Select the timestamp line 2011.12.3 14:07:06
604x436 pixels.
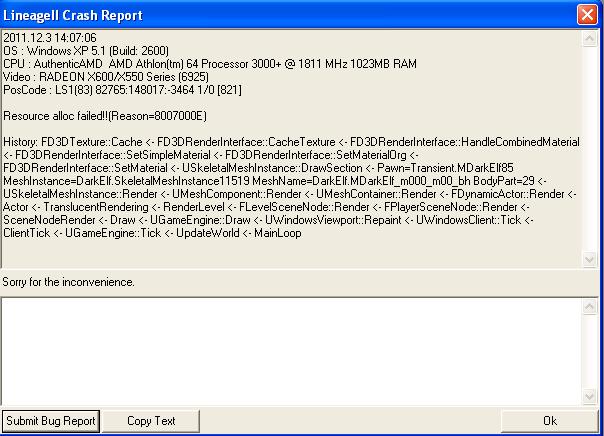tap(50, 38)
